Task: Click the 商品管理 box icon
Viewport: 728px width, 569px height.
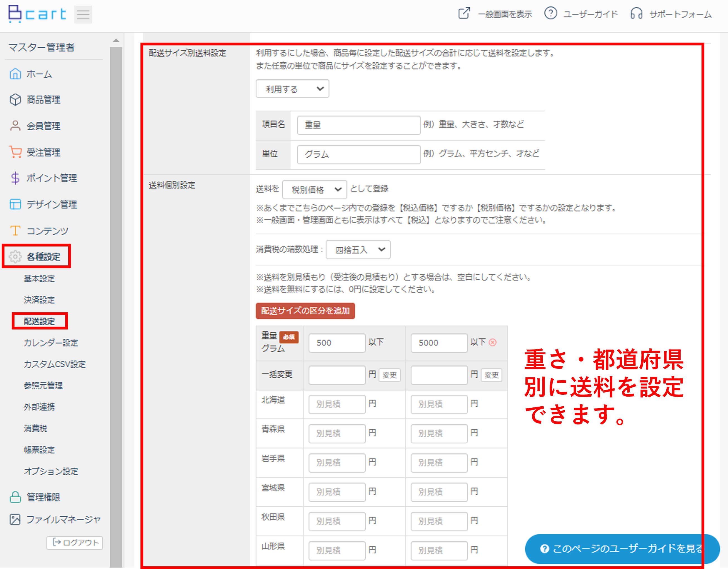Action: (15, 99)
